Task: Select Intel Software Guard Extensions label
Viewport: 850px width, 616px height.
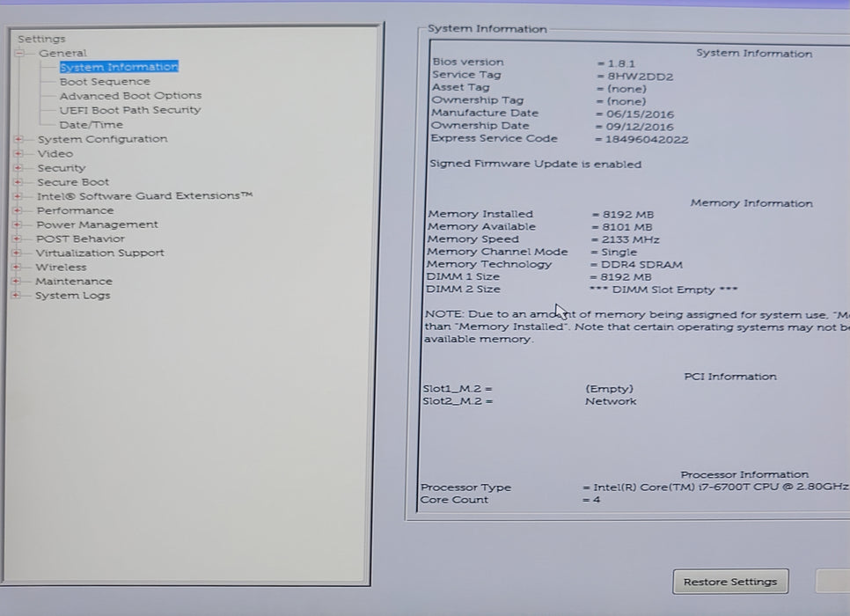Action: pyautogui.click(x=144, y=195)
